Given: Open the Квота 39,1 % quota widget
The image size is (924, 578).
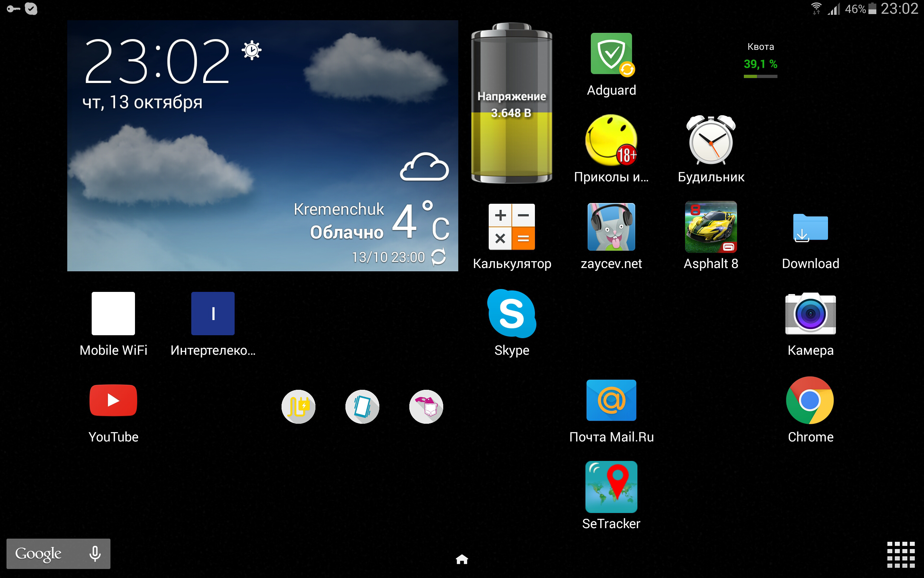Looking at the screenshot, I should click(760, 60).
